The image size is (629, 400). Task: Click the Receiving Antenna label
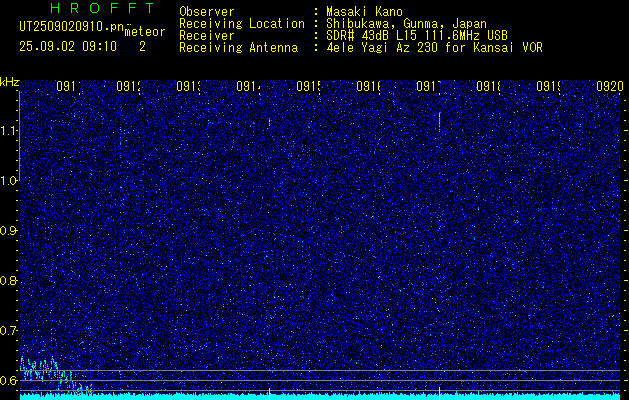[239, 48]
